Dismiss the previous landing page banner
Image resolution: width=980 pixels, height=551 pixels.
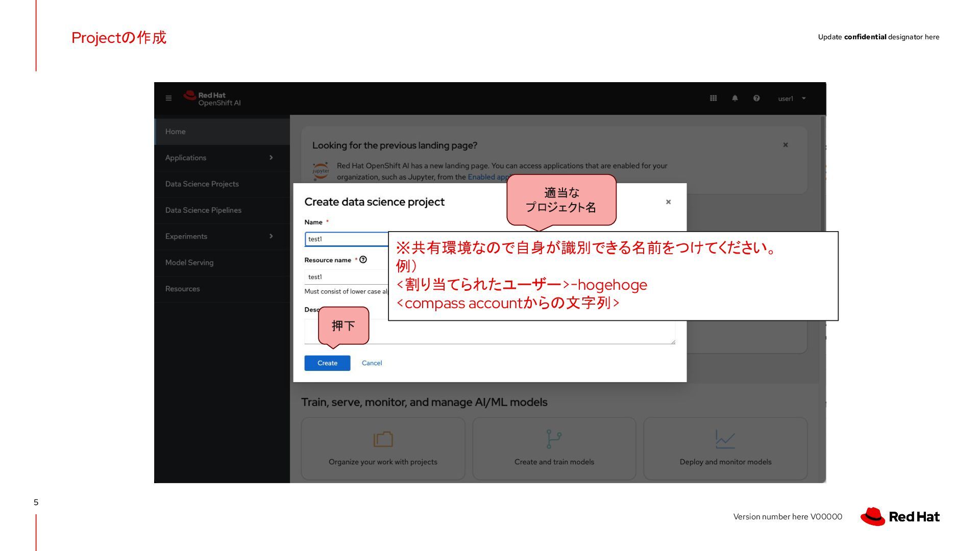coord(786,145)
